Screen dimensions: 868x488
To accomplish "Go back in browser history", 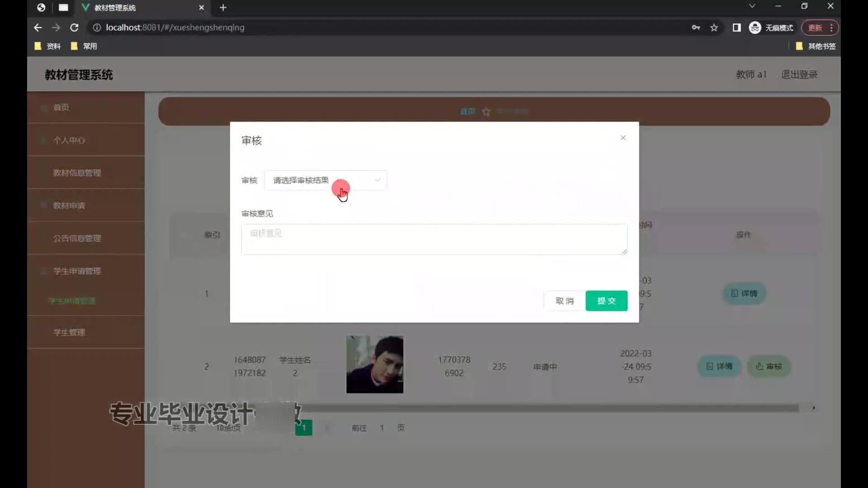I will pos(38,28).
